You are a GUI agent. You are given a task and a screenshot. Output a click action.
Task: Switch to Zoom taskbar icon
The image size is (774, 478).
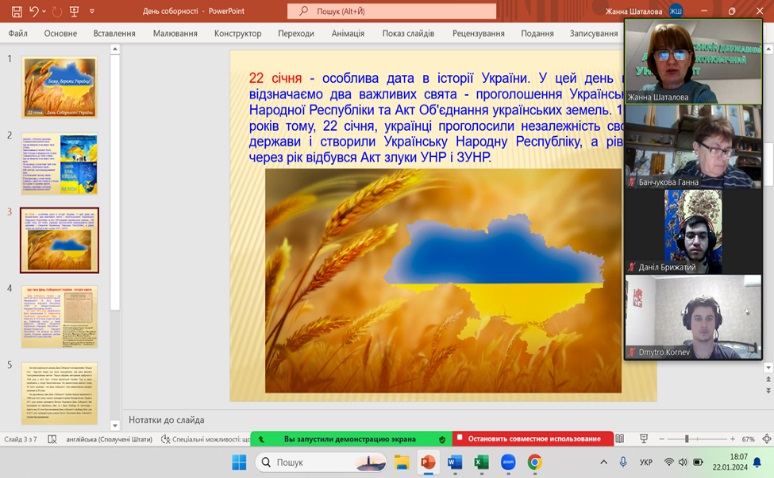[x=508, y=462]
